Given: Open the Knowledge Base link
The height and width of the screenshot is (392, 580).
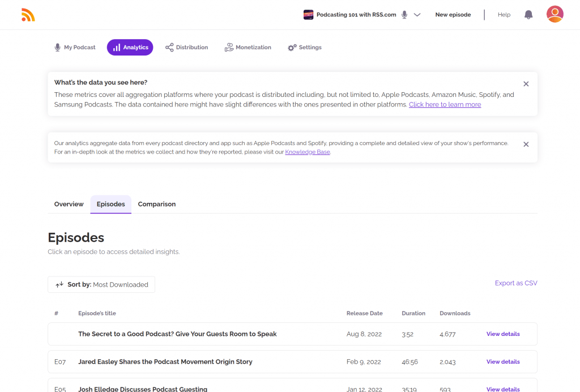Looking at the screenshot, I should [x=307, y=152].
